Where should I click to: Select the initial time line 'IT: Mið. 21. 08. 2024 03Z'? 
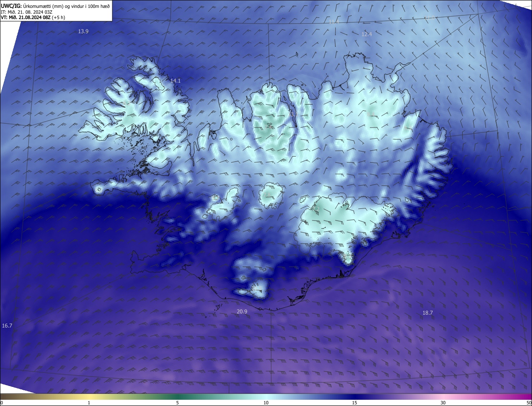(26, 12)
